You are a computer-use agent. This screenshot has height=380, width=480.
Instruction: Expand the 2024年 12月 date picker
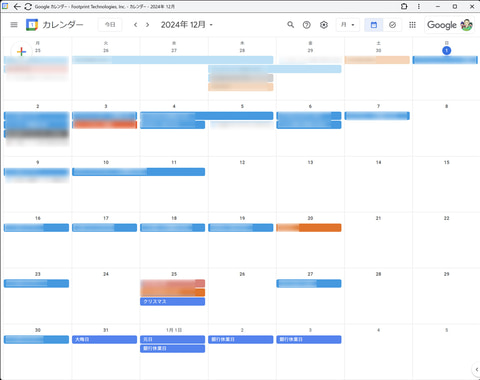187,25
